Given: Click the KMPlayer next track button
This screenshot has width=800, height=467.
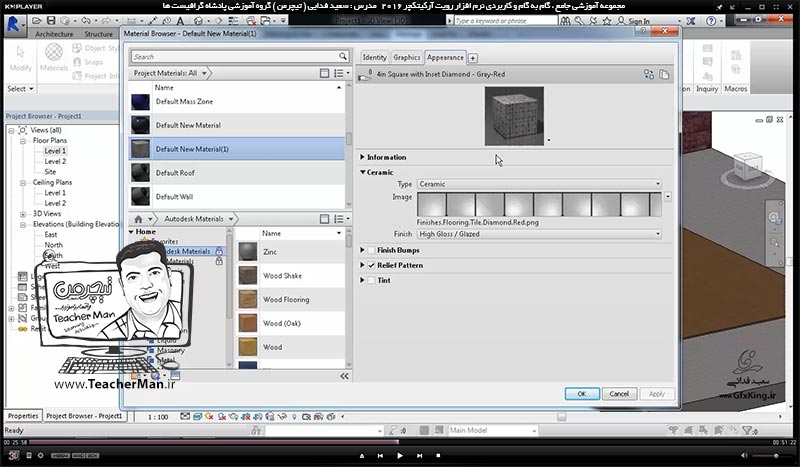Looking at the screenshot, I should [419, 455].
